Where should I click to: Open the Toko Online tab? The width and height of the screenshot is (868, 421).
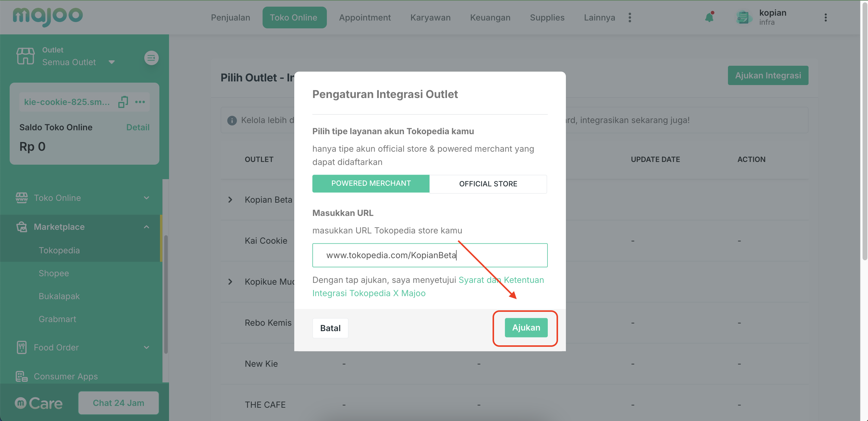(x=294, y=17)
